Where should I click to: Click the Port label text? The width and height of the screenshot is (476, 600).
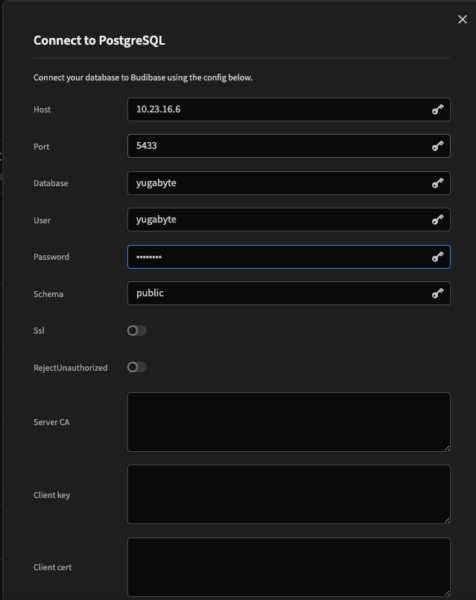(x=41, y=147)
